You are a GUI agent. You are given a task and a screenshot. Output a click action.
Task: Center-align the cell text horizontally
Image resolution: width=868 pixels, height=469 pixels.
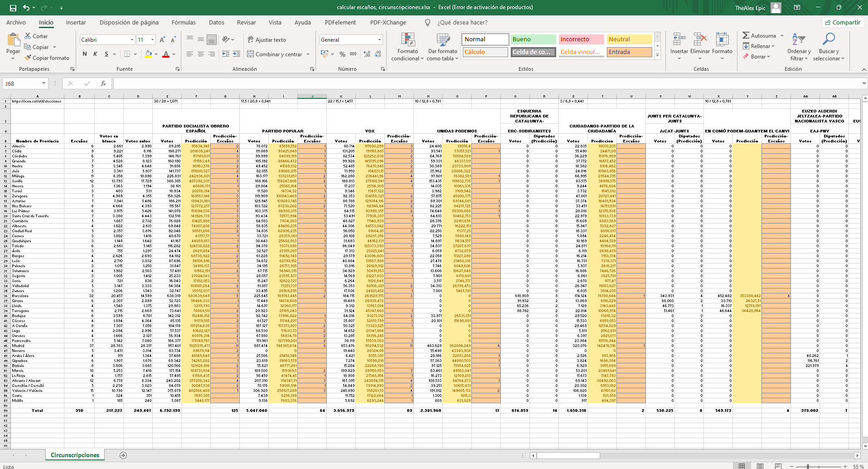click(x=201, y=54)
